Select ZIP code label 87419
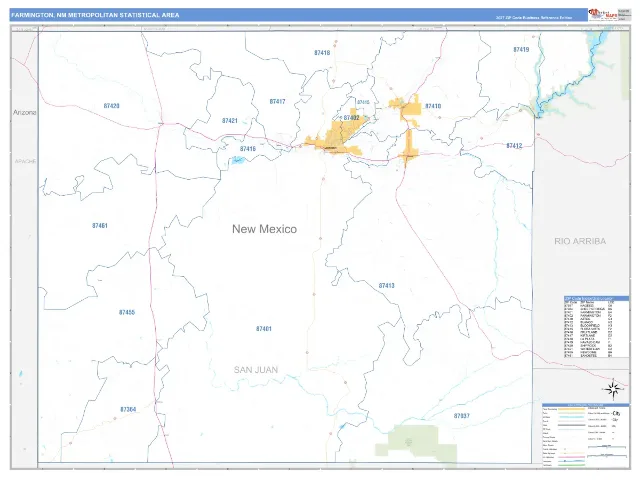Screen dimensions: 640x480 click(x=521, y=50)
